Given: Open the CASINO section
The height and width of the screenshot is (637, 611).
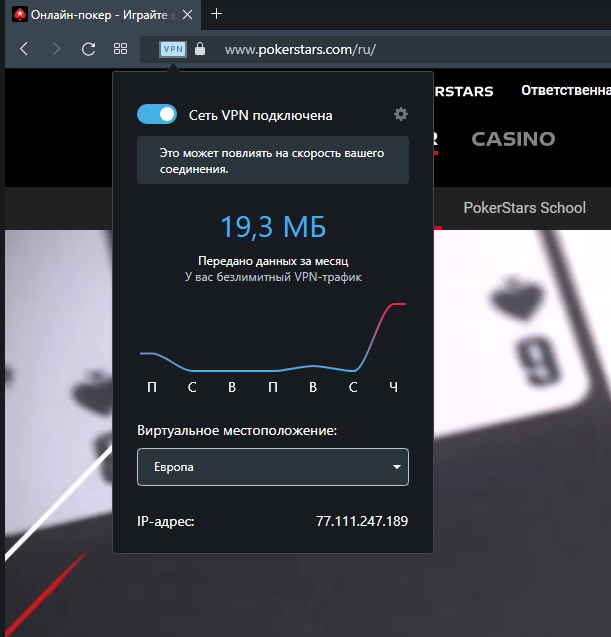Looking at the screenshot, I should 513,139.
